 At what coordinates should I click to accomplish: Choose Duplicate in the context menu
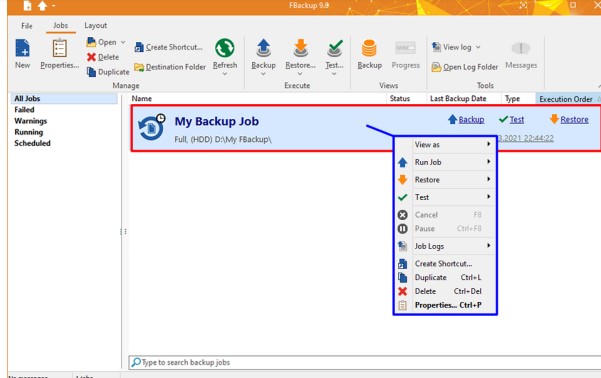tap(445, 278)
